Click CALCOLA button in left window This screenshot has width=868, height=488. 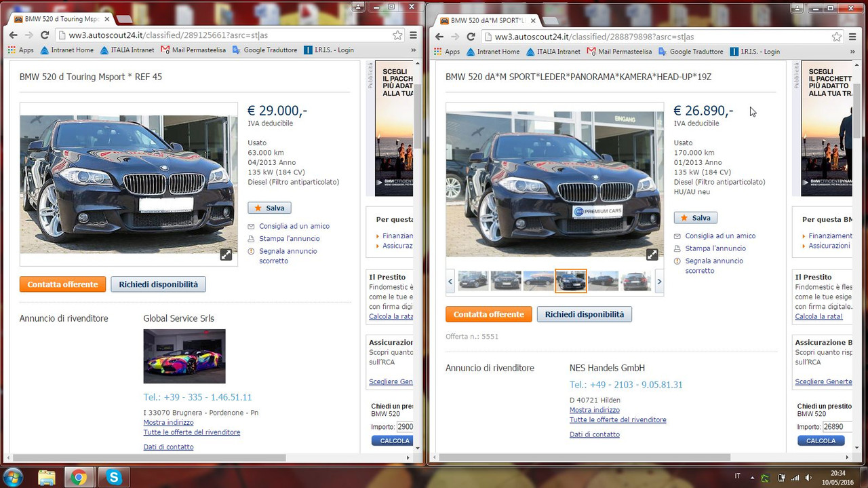[x=393, y=440]
